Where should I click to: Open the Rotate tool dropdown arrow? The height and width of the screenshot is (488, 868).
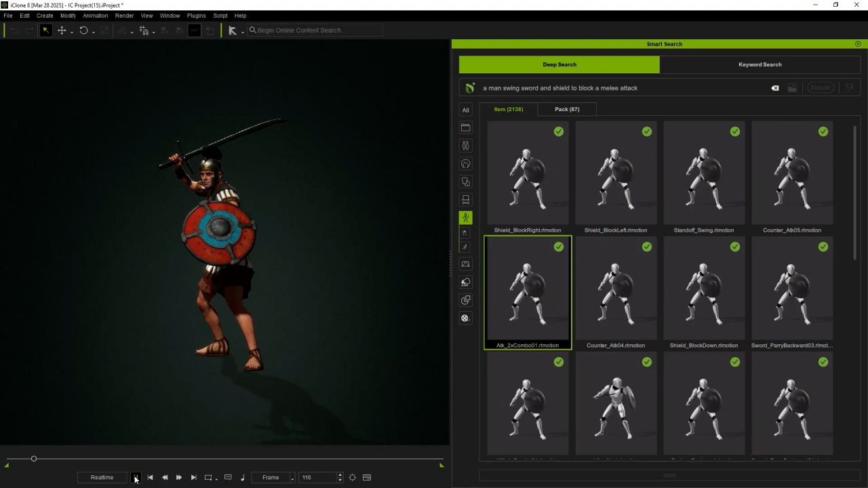(x=93, y=31)
